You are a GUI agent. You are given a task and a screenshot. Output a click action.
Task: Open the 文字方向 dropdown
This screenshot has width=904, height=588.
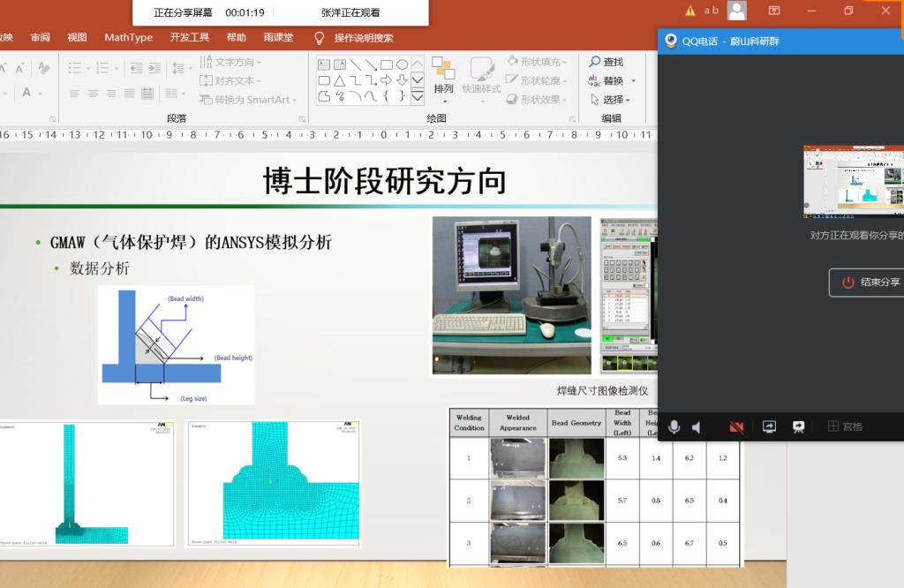(230, 62)
